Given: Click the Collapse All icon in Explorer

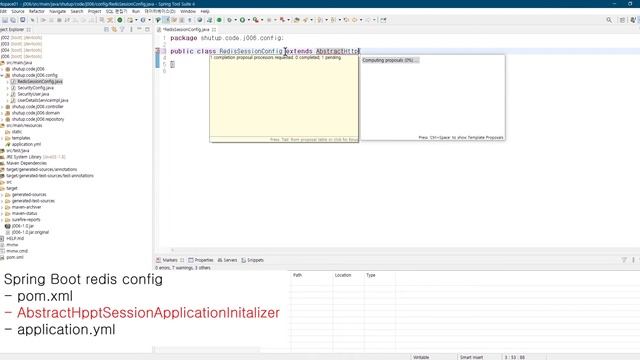Looking at the screenshot, I should (x=107, y=29).
